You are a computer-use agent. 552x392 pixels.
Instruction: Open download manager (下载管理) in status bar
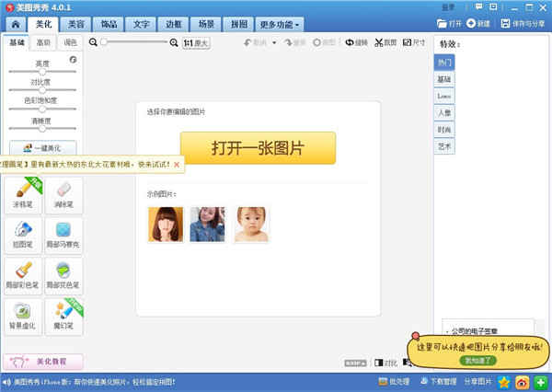[x=439, y=382]
